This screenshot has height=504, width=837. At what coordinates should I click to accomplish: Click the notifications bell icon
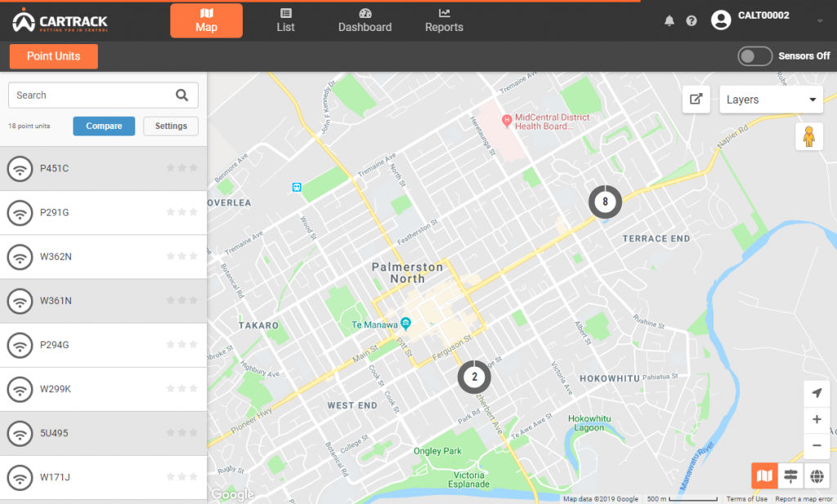pos(669,20)
